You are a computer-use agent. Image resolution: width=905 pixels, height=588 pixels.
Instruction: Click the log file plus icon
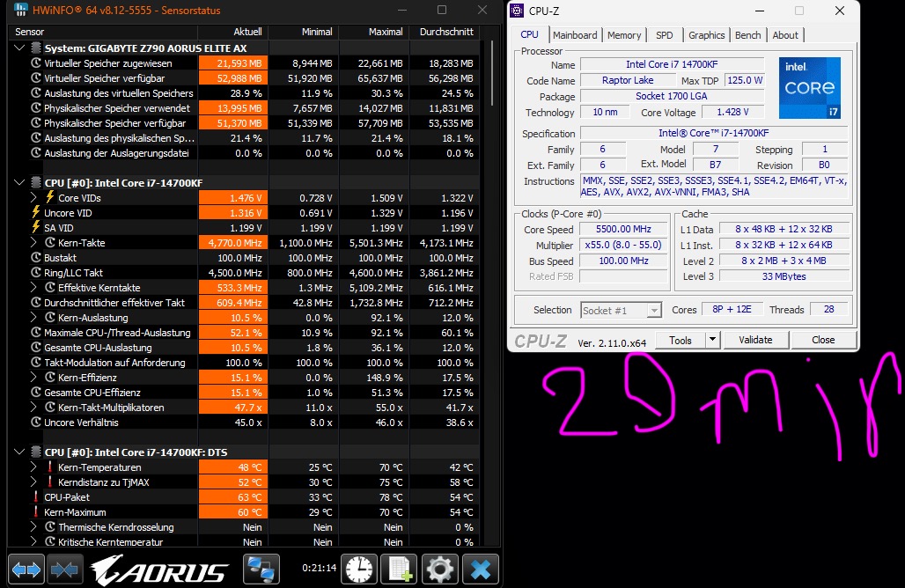400,570
